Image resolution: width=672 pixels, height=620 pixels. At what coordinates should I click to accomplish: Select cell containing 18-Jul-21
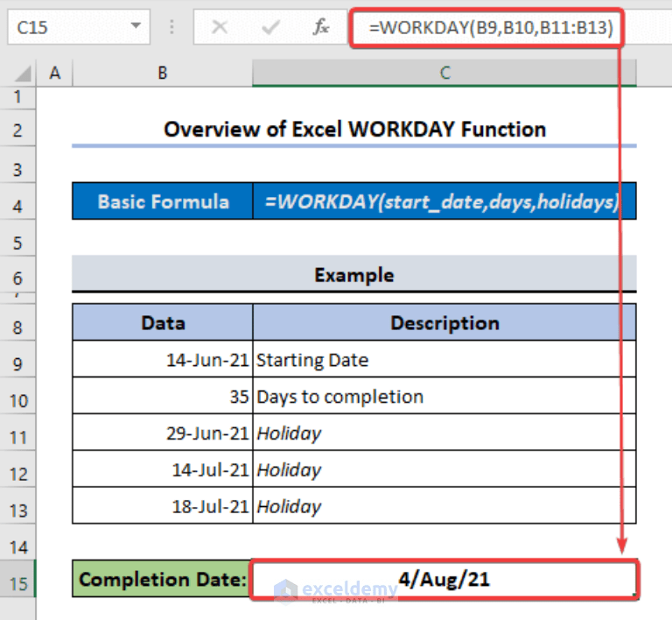[163, 505]
